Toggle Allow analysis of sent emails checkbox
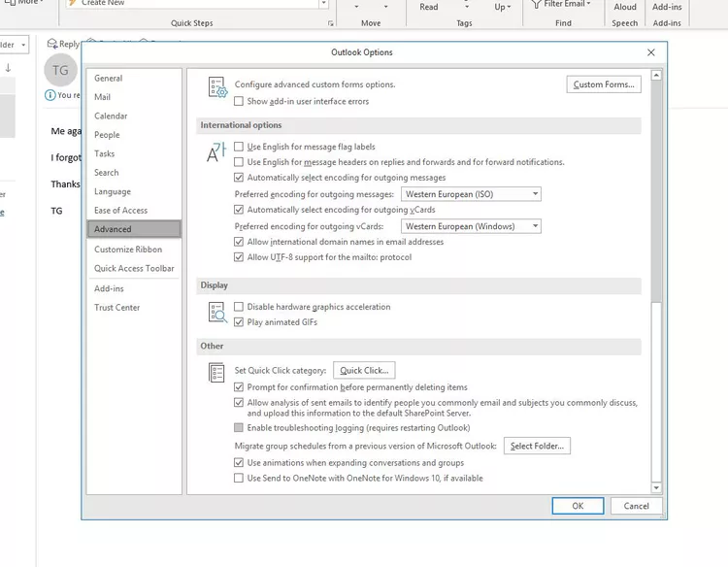The image size is (728, 567). tap(239, 403)
